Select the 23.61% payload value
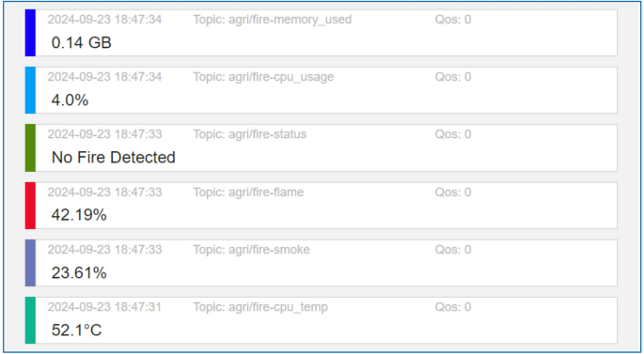The width and height of the screenshot is (644, 354). pos(79,273)
